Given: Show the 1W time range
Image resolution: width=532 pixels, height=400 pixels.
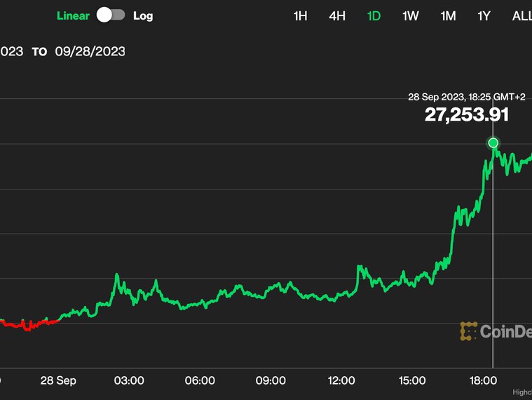Looking at the screenshot, I should coord(410,15).
